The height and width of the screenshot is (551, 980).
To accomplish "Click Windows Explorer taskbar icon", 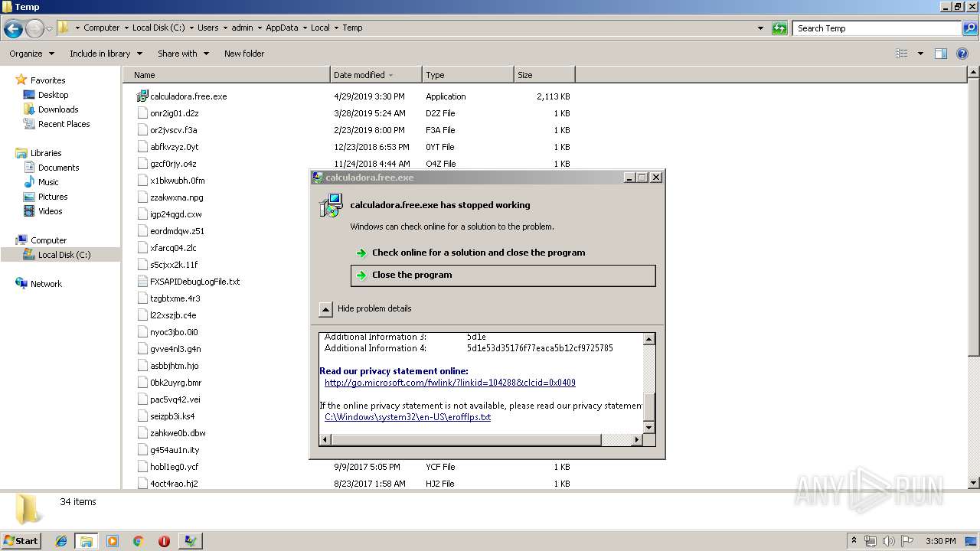I will pyautogui.click(x=87, y=541).
